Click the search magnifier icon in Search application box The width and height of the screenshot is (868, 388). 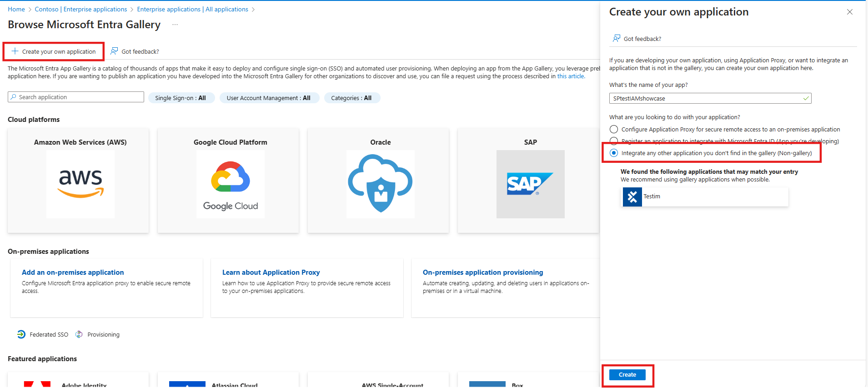click(x=14, y=97)
